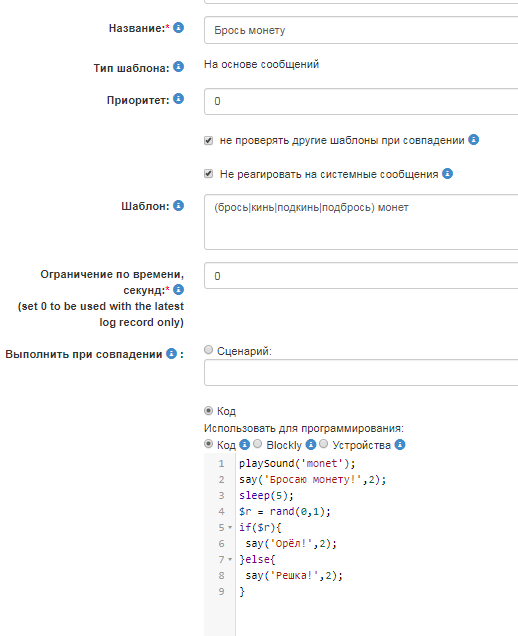Collapse the if block fold arrow on line 5
Viewport: 518px width, 636px height.
(230, 528)
